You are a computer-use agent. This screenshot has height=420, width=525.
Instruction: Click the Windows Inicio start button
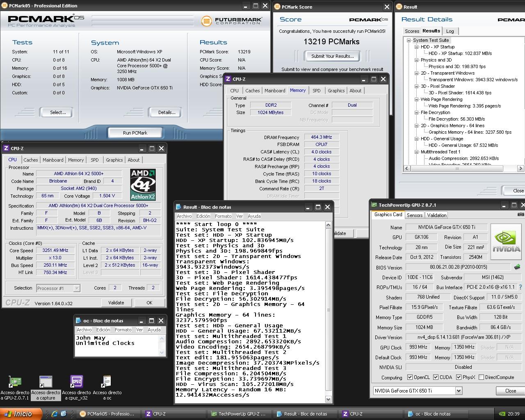(21, 414)
